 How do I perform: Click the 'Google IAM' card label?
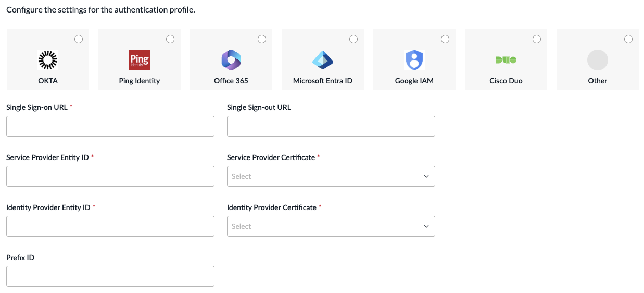(414, 81)
